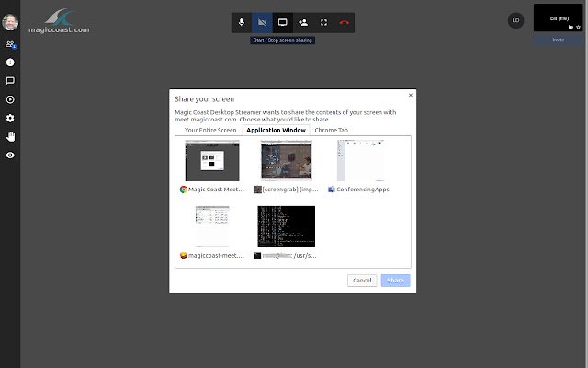Click the play/recording icon in the sidebar

tap(10, 99)
